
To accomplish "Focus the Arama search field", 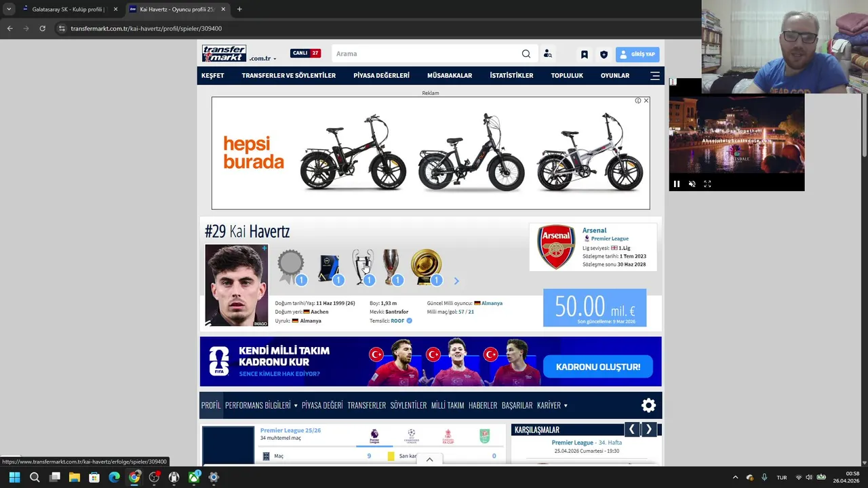I will coord(427,54).
